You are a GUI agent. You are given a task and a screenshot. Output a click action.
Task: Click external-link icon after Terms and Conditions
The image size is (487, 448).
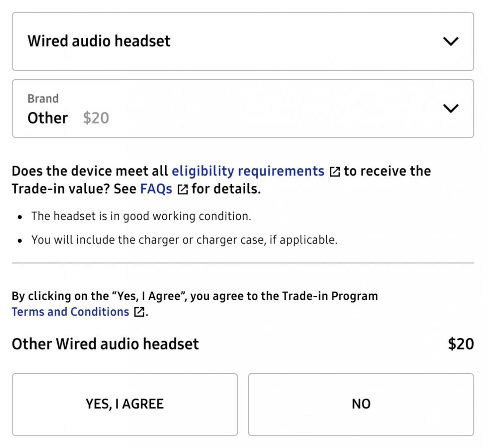[140, 312]
